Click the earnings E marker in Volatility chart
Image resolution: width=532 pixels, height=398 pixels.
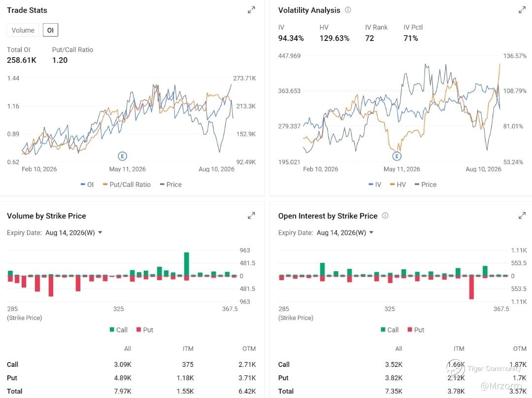coord(397,156)
